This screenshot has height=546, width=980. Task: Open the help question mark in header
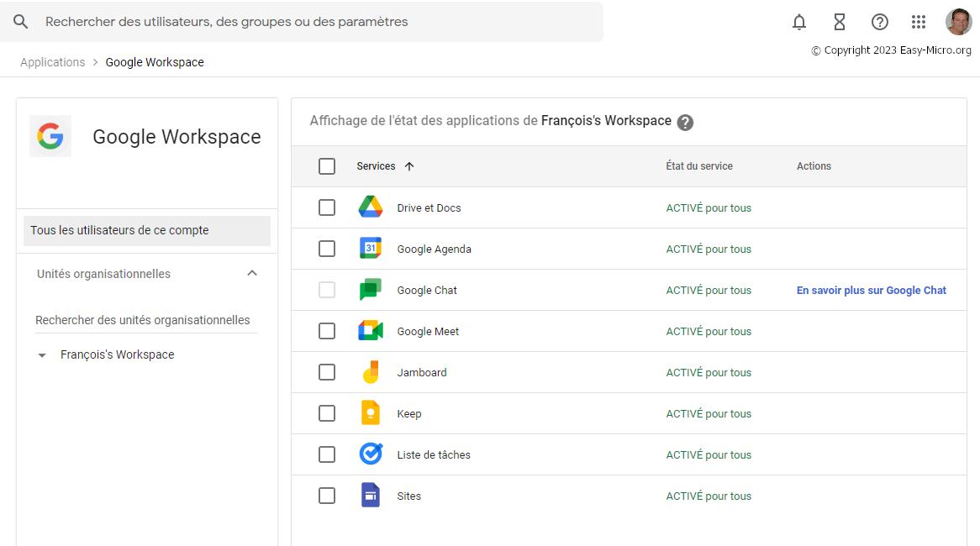point(879,23)
